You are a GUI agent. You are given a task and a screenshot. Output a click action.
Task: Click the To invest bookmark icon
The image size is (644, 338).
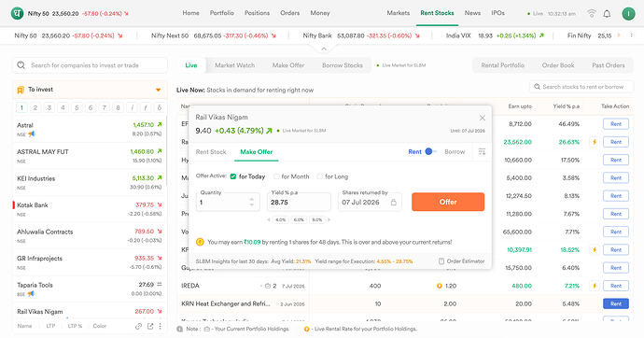(21, 90)
